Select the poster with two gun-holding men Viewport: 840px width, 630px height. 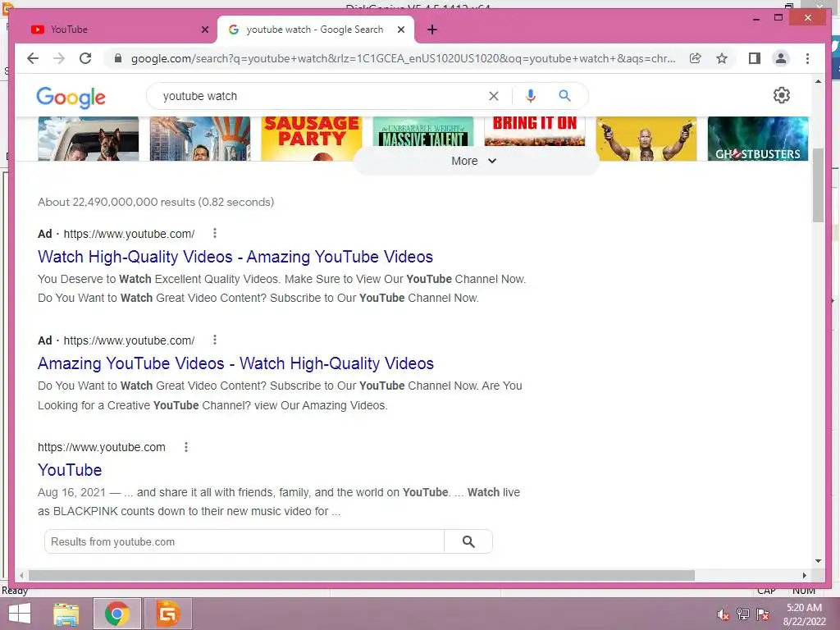646,138
